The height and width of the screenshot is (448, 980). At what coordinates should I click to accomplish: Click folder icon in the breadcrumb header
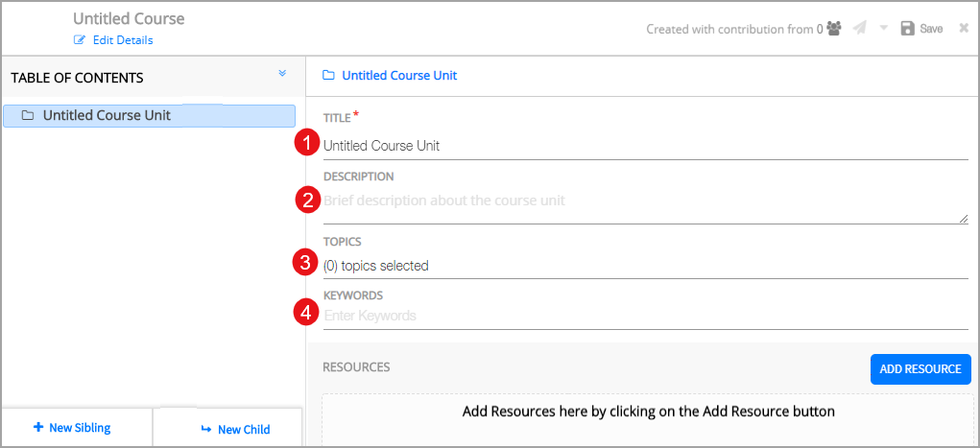(x=328, y=75)
